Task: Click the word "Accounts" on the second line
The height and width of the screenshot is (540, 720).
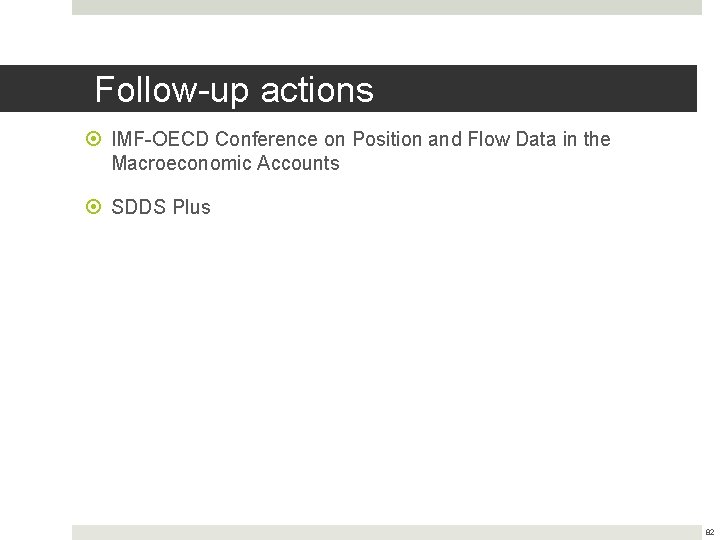Action: click(297, 163)
